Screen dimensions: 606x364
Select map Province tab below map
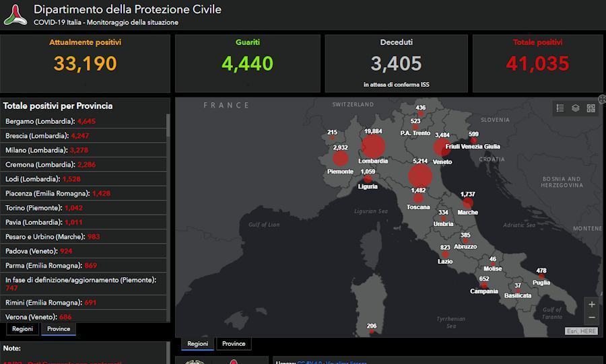[234, 344]
